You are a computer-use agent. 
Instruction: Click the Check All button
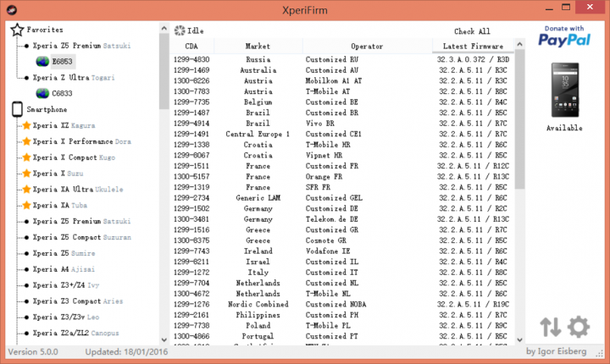[472, 31]
